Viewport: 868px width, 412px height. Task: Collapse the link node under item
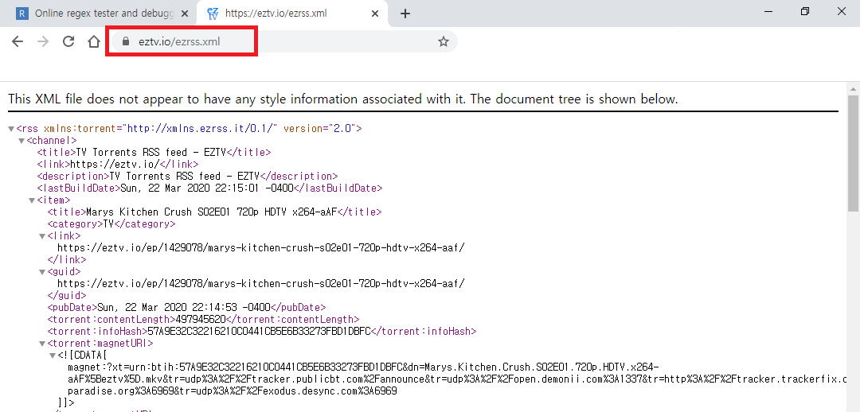(x=42, y=236)
